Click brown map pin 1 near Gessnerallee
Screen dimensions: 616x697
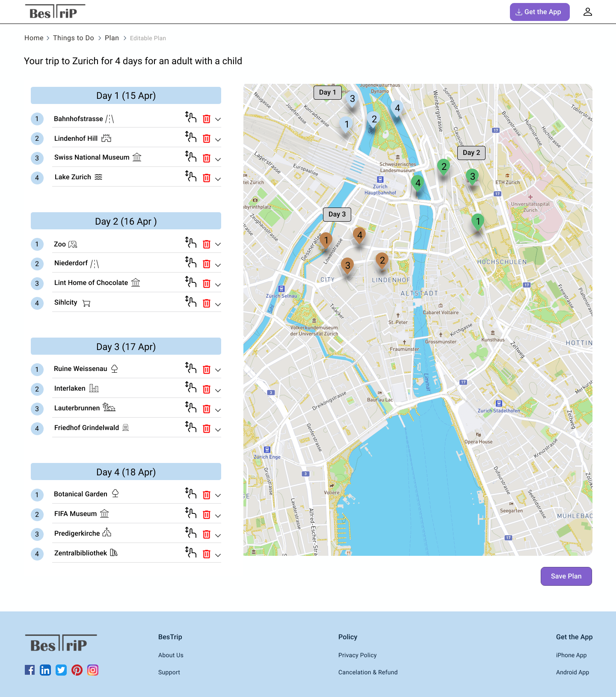coord(326,241)
